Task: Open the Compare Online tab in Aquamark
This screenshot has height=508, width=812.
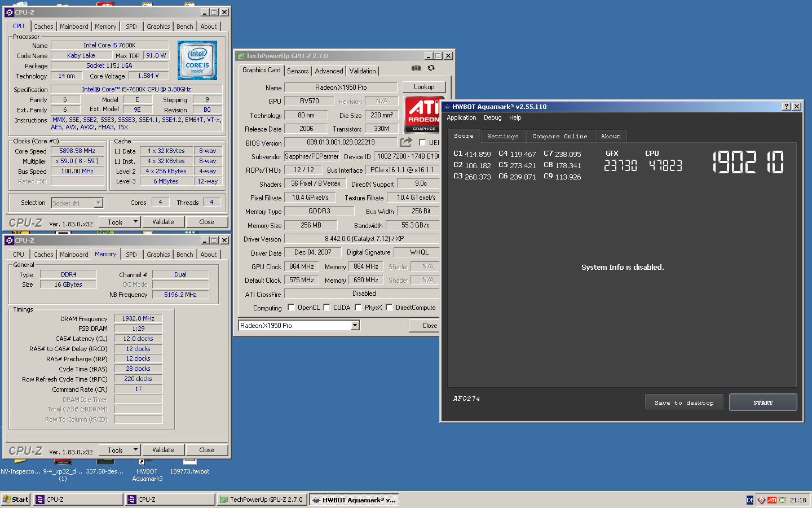Action: coord(559,136)
